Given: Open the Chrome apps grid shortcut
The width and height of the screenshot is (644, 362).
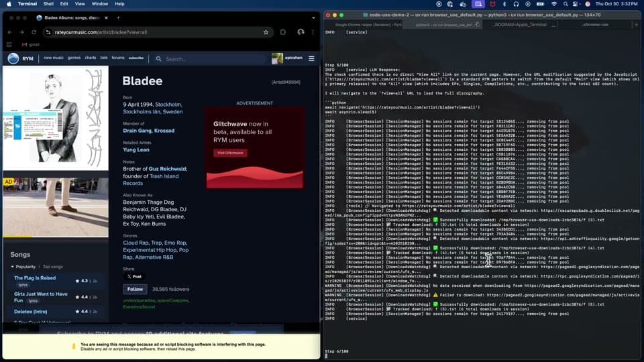Looking at the screenshot, I should point(9,44).
